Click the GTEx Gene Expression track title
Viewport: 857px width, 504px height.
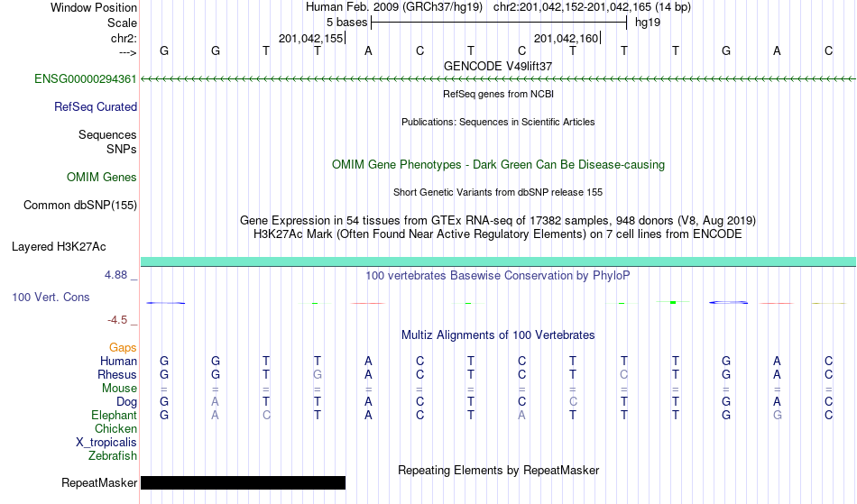pyautogui.click(x=498, y=221)
